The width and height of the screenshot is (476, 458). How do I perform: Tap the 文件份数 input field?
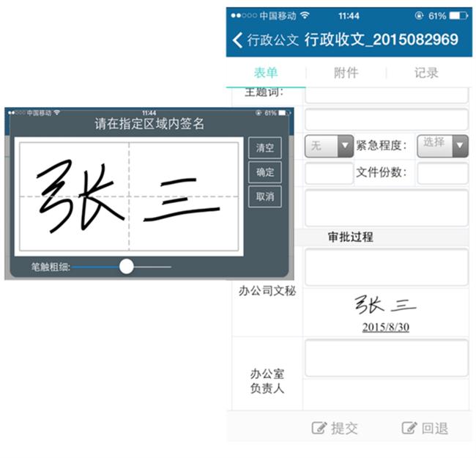pyautogui.click(x=442, y=174)
